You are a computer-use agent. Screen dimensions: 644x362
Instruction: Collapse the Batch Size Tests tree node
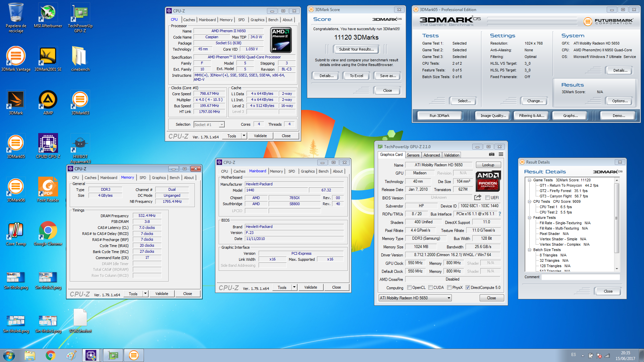530,250
